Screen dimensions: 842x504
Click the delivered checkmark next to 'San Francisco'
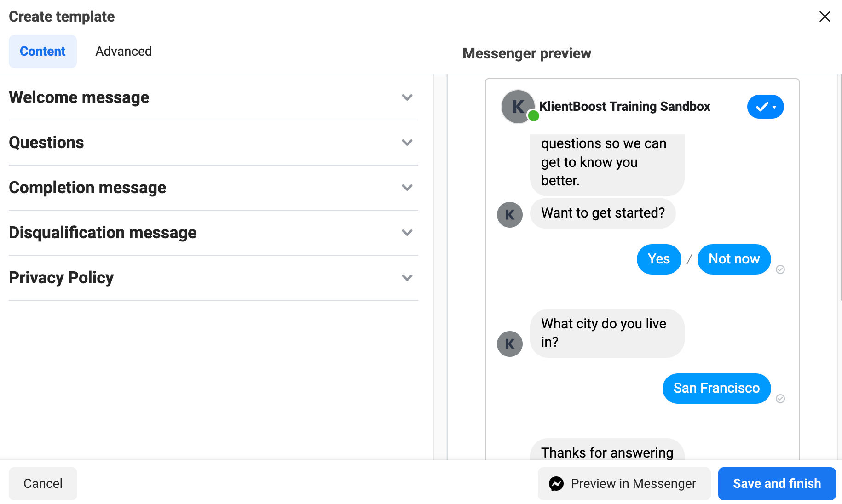point(780,399)
